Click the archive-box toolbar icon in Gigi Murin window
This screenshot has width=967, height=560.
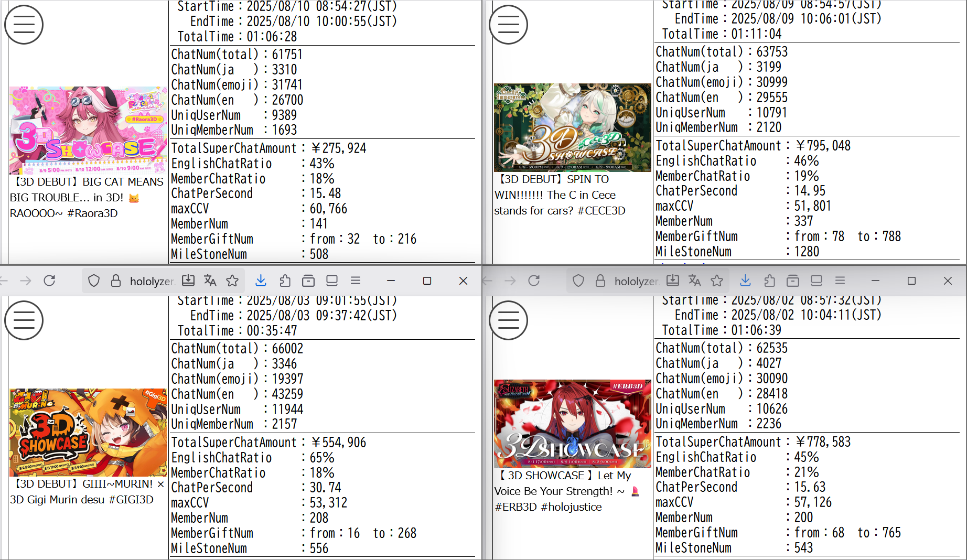pyautogui.click(x=308, y=281)
